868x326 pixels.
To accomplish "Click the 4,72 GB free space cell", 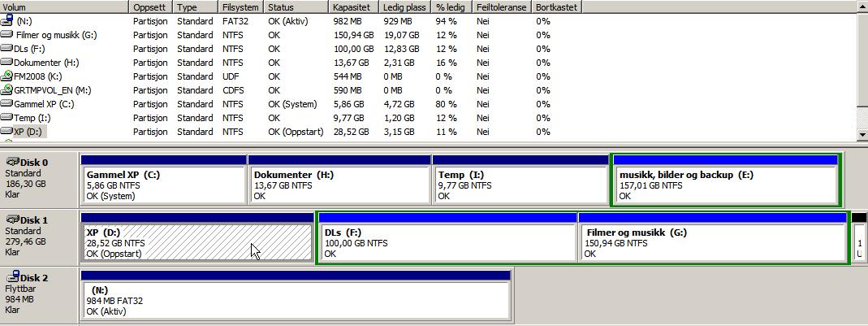I will [399, 104].
